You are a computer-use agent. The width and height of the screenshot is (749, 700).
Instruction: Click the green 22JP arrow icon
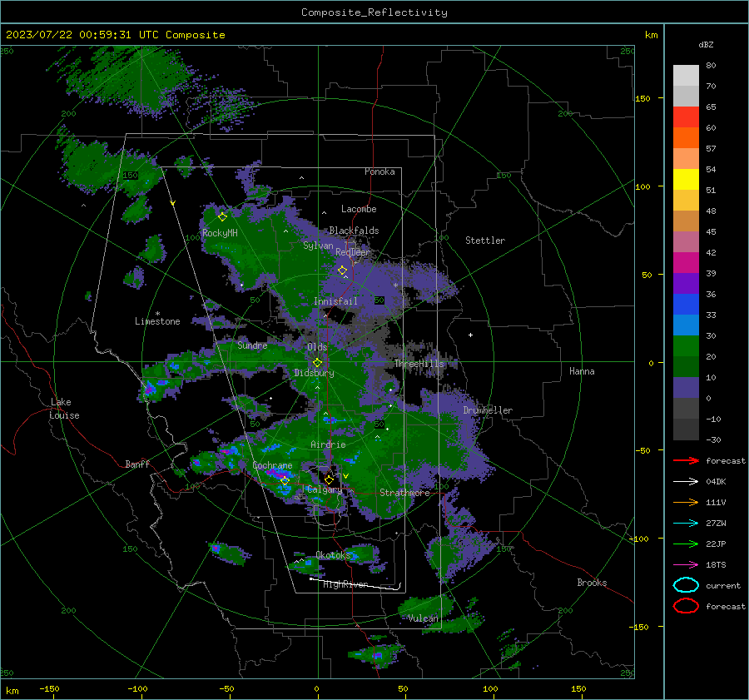686,544
